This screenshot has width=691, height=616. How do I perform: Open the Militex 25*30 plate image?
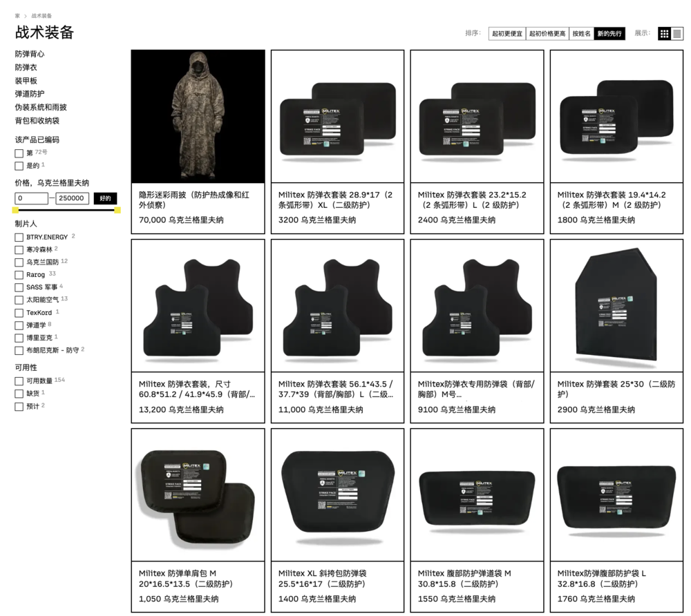pos(616,305)
